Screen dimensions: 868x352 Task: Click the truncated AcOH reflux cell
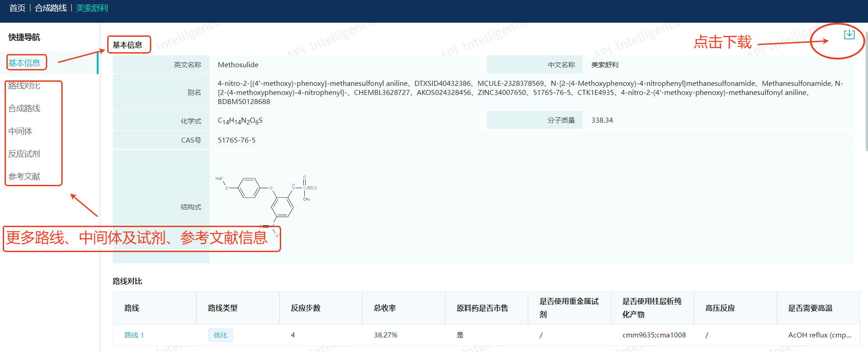tap(819, 335)
